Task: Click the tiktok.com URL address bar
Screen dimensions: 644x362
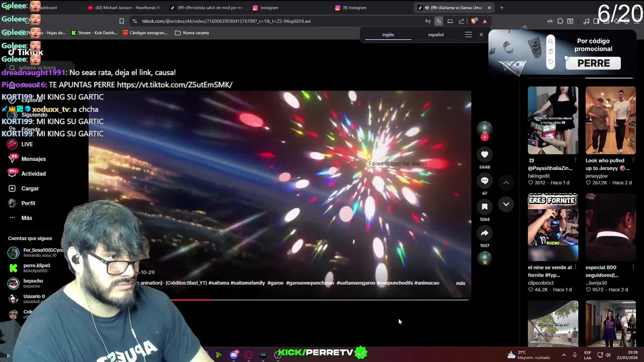Action: tap(226, 21)
